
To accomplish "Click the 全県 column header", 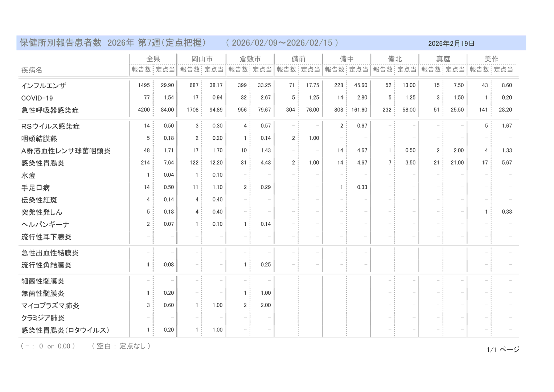I will click(153, 59).
